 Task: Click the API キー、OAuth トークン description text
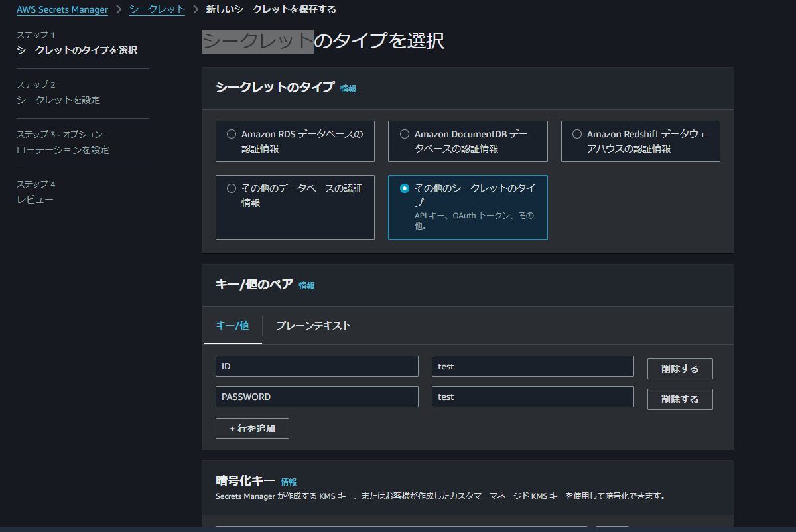[474, 220]
